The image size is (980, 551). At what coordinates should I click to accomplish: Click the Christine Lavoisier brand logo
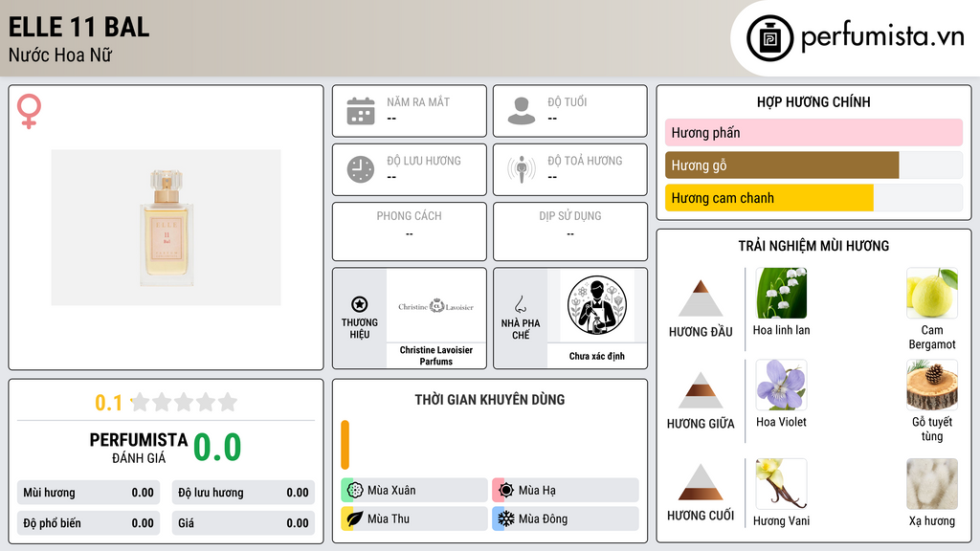(435, 306)
